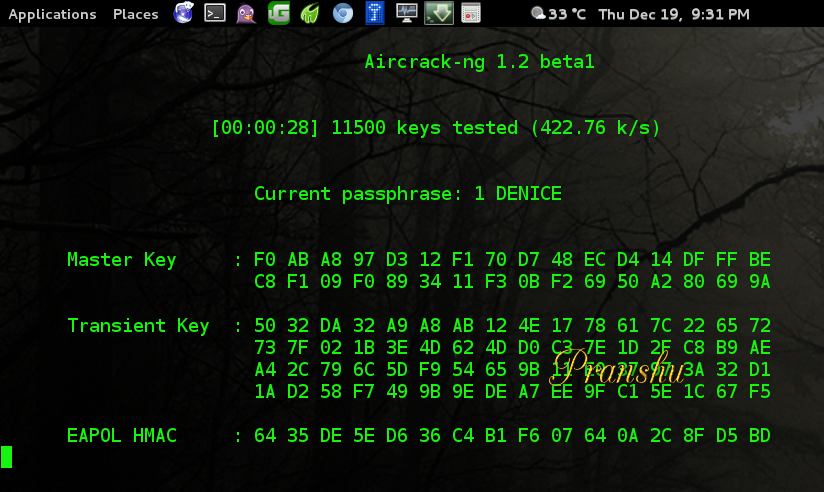Click the green terminal cursor block
This screenshot has width=824, height=492.
(x=6, y=457)
